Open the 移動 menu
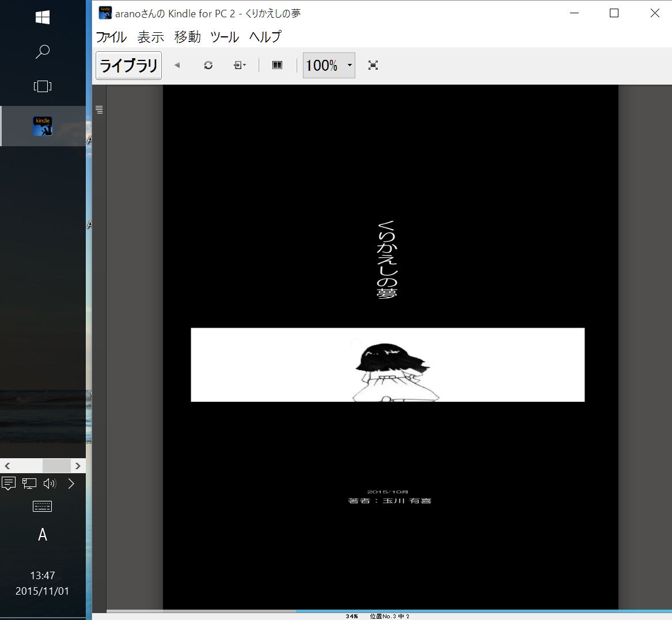This screenshot has height=620, width=672. pyautogui.click(x=188, y=37)
